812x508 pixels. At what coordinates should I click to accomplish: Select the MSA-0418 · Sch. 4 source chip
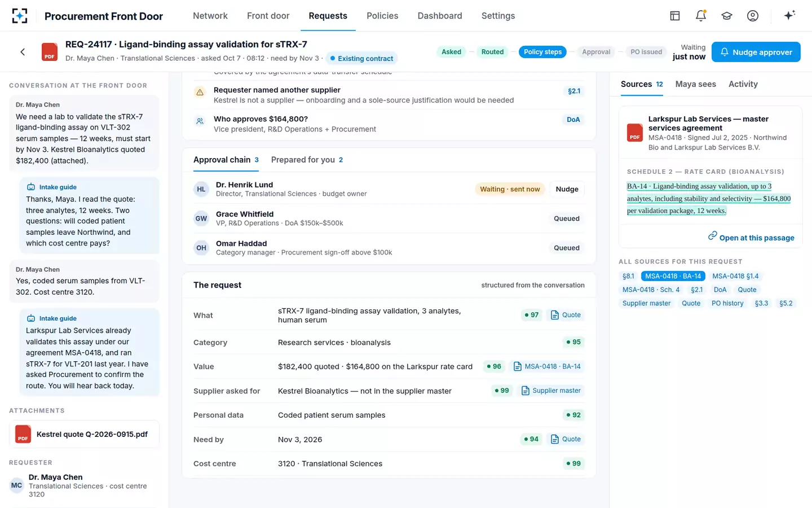[651, 290]
